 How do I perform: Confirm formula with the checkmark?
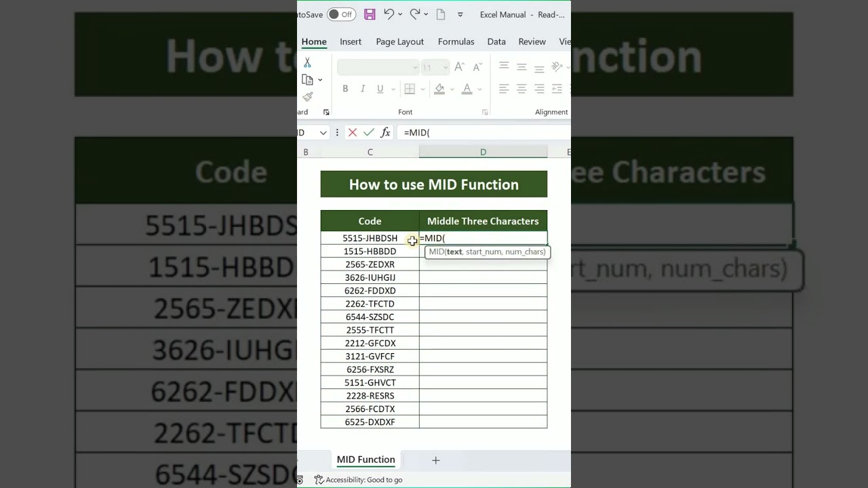[x=369, y=133]
